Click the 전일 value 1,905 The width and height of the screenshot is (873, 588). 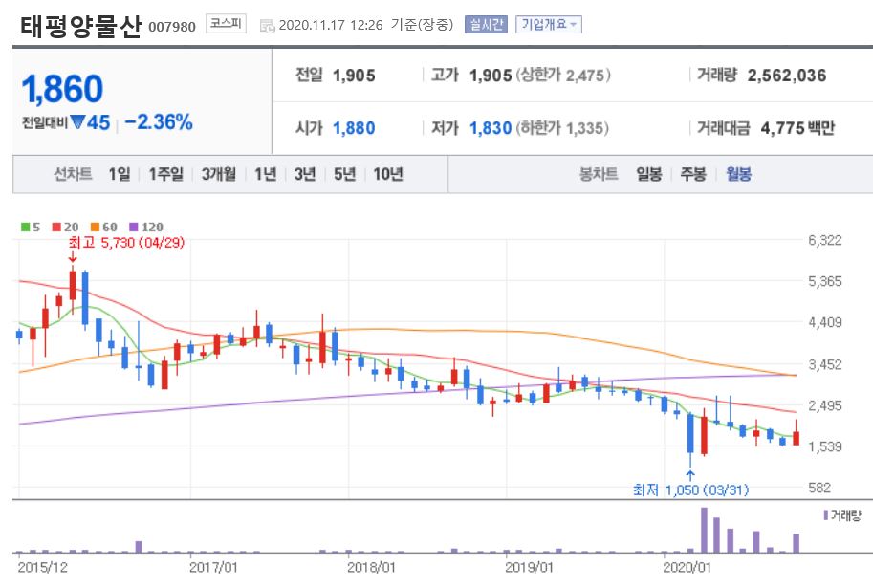click(354, 76)
